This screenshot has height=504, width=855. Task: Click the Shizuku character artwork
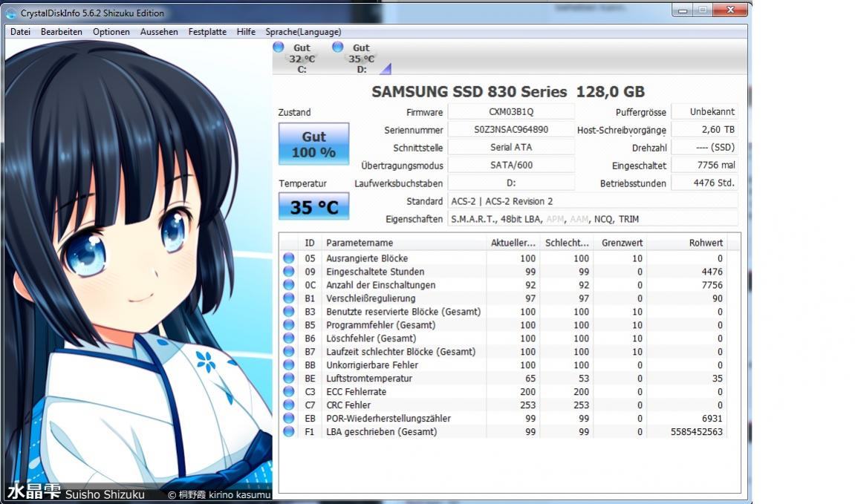pos(138,269)
